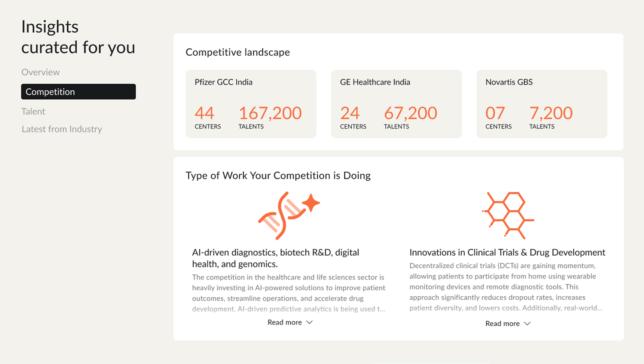644x364 pixels.
Task: Expand Read more under Clinical Trials article
Action: [x=508, y=323]
